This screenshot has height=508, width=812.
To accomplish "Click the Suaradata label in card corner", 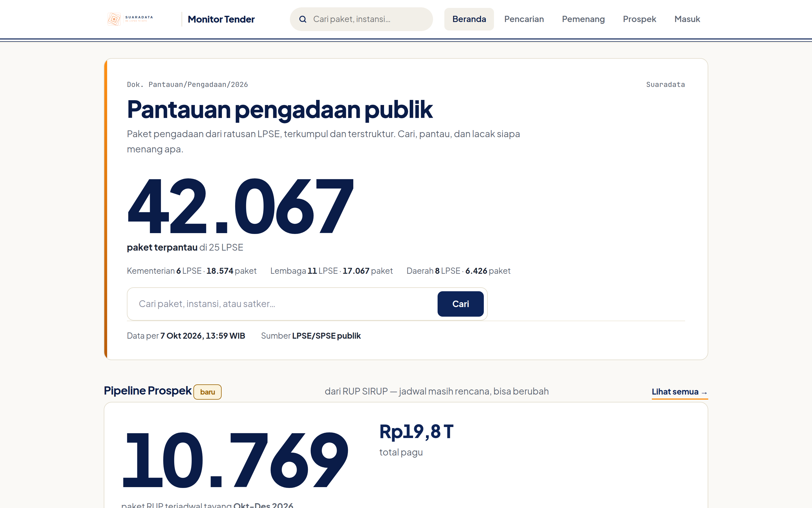I will point(665,85).
